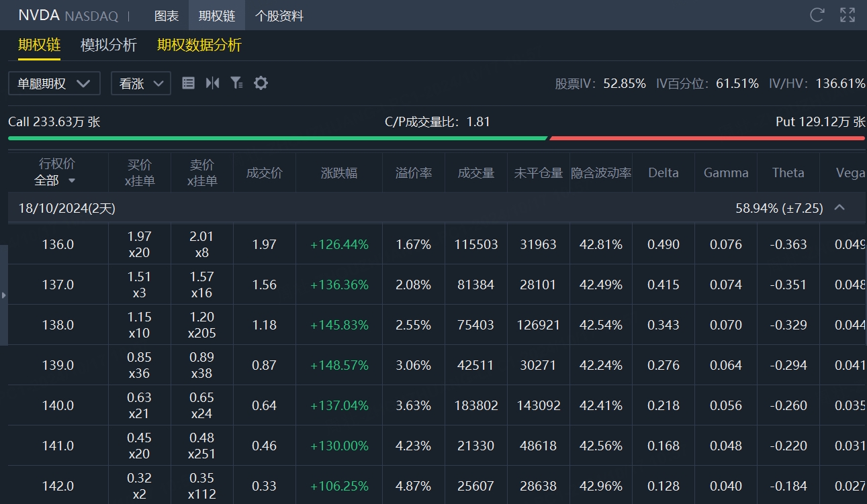Open the 期权数据分析 sub-tab
The image size is (867, 504).
(x=199, y=45)
